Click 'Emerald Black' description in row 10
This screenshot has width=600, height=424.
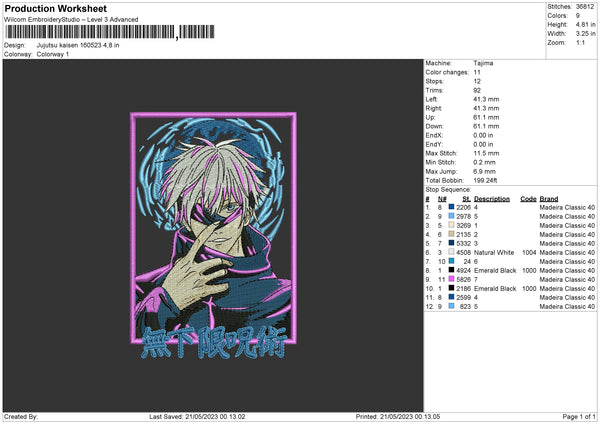[495, 289]
